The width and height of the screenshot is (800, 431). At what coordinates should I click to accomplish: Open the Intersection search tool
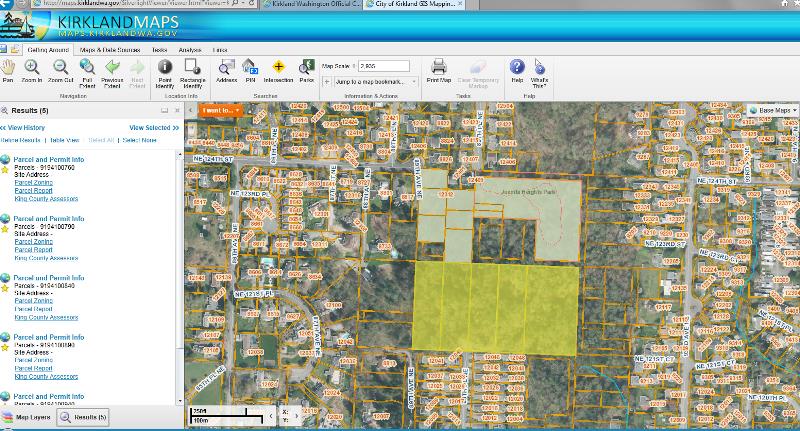[278, 67]
